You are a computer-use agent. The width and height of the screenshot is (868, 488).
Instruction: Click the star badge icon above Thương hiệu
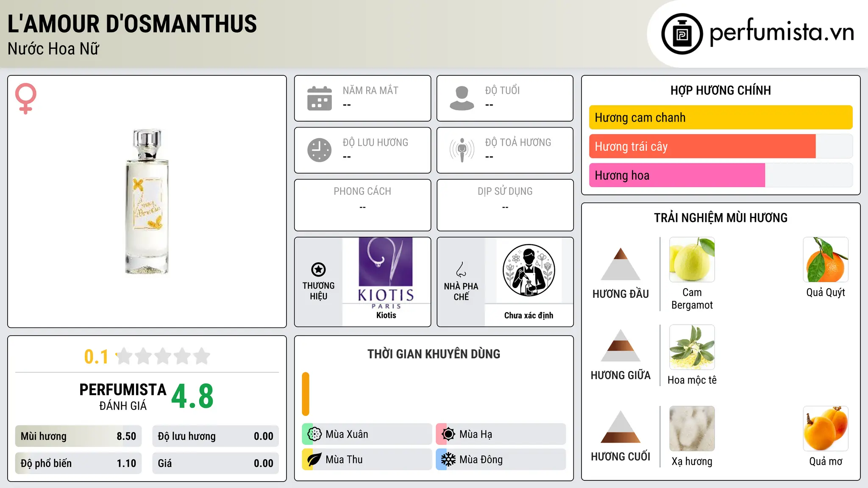[x=318, y=269]
